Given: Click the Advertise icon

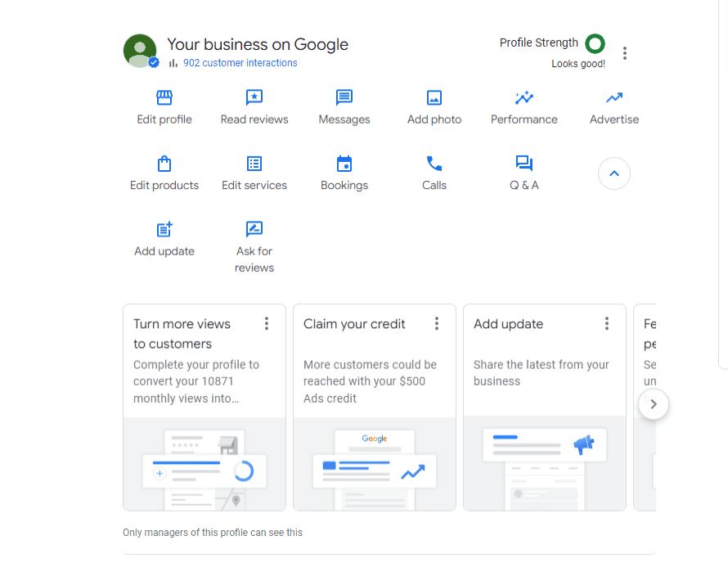Looking at the screenshot, I should coord(614,97).
